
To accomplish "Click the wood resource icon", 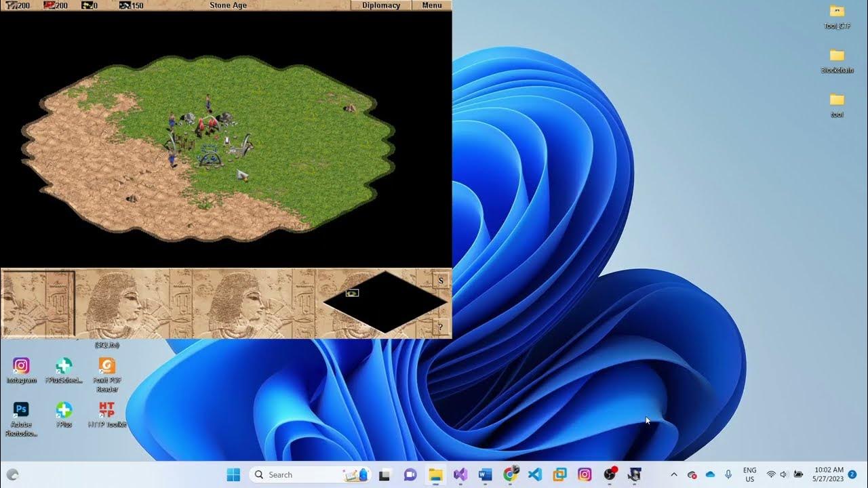I will 10,5.
